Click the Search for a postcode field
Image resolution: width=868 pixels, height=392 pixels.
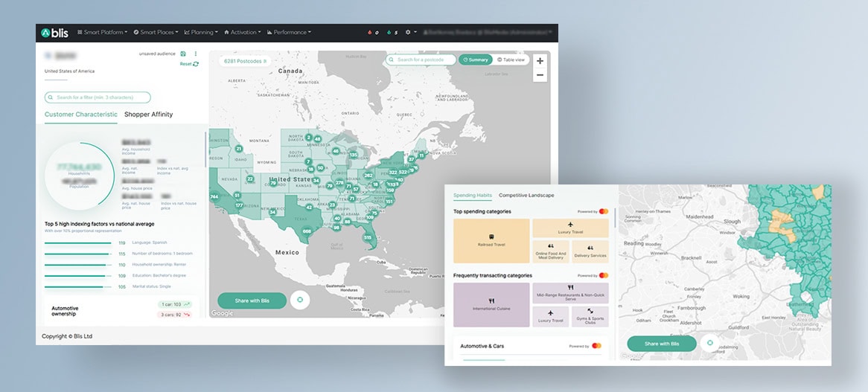click(421, 60)
